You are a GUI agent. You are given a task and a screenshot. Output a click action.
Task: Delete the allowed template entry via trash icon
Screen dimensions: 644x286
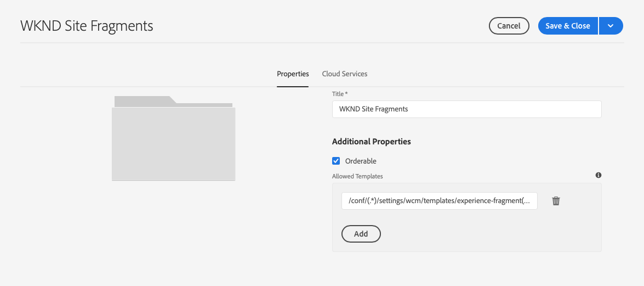tap(556, 201)
